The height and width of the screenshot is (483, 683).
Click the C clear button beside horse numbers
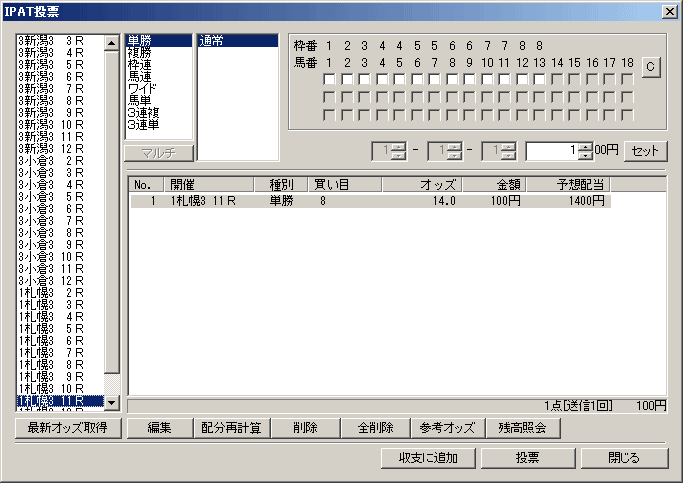[651, 67]
